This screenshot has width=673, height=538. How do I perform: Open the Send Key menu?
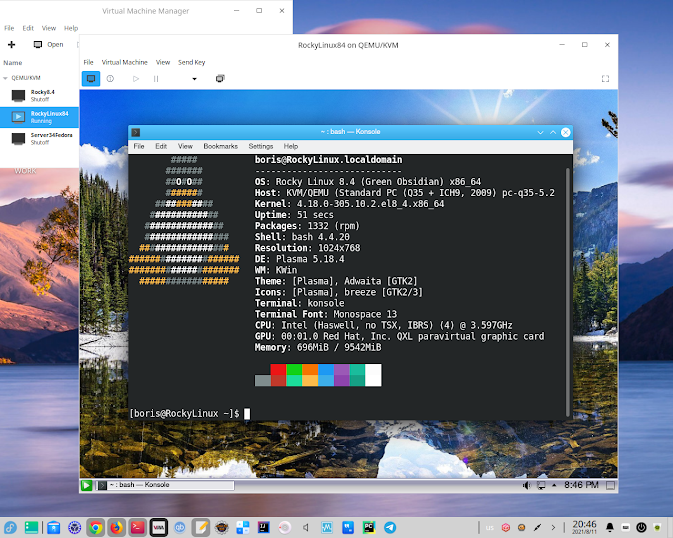[191, 62]
